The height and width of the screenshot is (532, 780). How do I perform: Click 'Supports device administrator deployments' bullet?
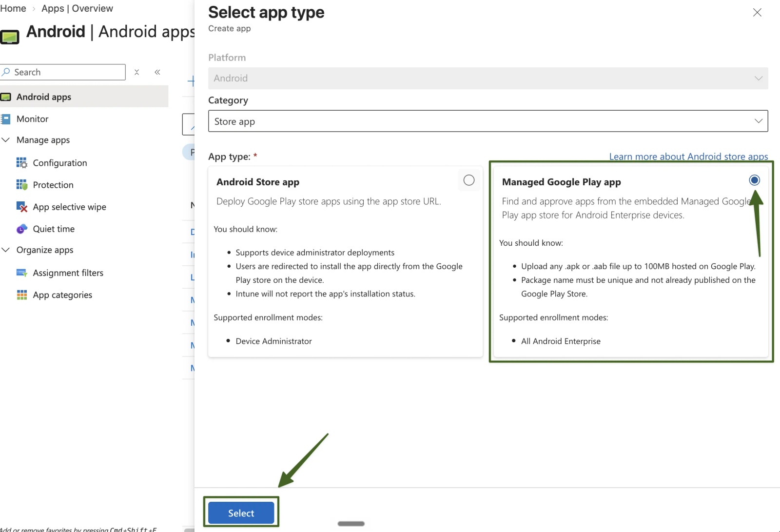pyautogui.click(x=315, y=253)
